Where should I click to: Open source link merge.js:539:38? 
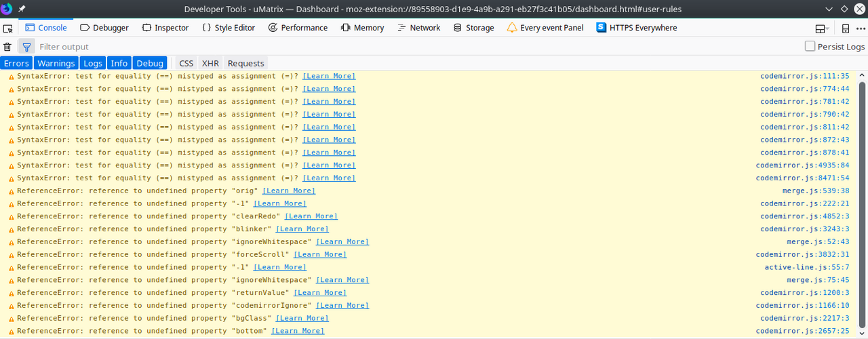816,191
